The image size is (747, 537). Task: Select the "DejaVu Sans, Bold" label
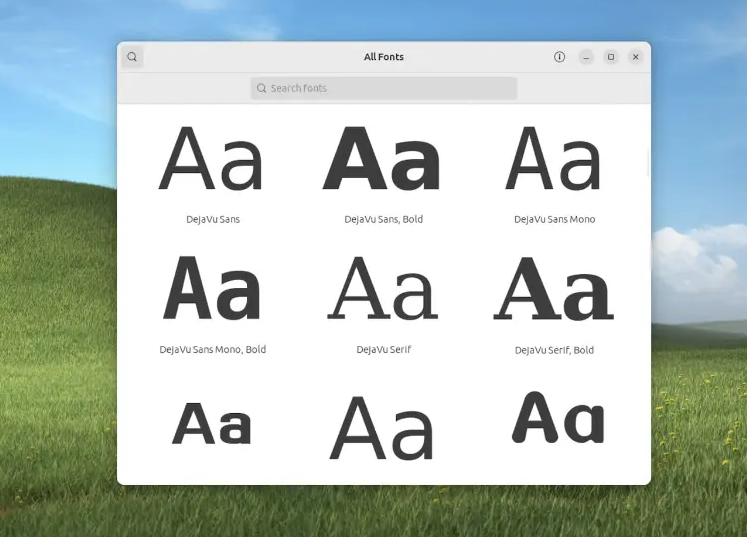point(384,220)
